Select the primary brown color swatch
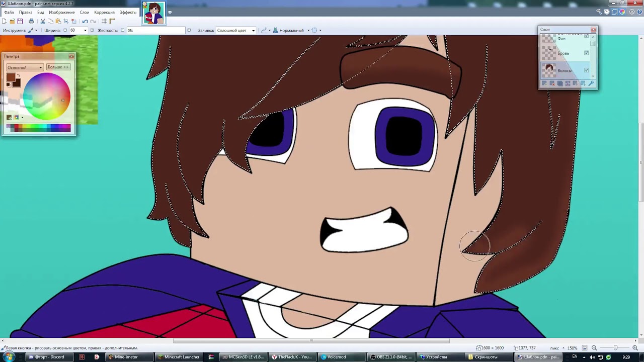 coord(11,77)
